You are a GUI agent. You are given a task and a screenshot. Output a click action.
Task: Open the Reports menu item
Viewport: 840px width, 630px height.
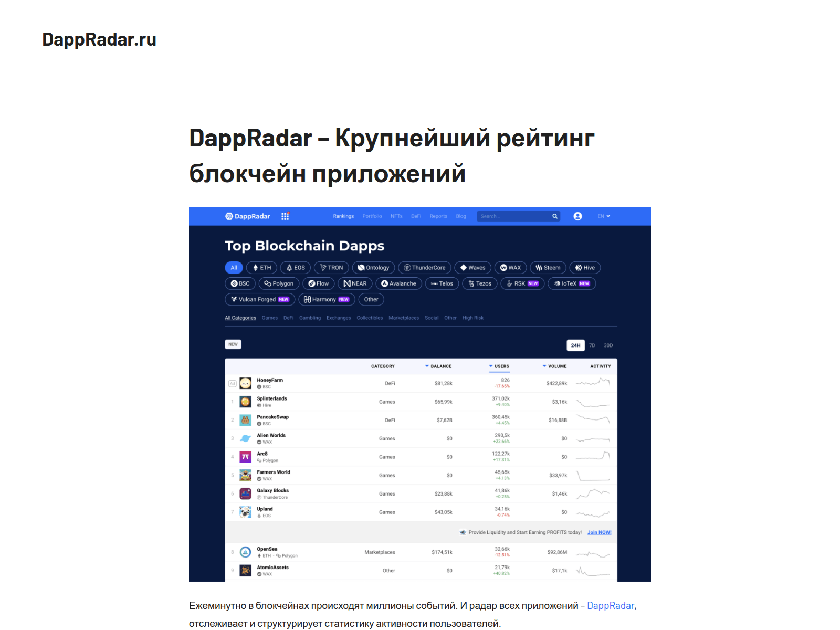tap(438, 216)
